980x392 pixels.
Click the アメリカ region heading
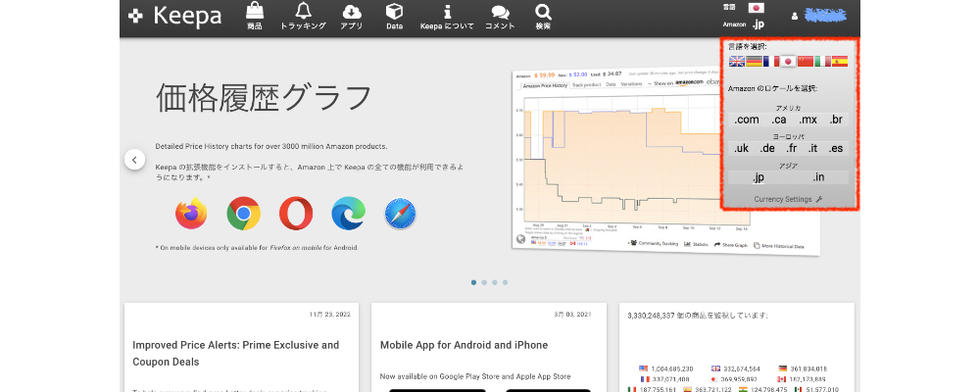click(x=788, y=108)
